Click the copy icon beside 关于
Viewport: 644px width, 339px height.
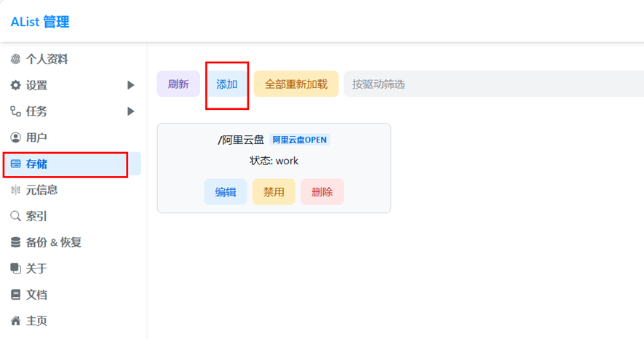pyautogui.click(x=15, y=268)
